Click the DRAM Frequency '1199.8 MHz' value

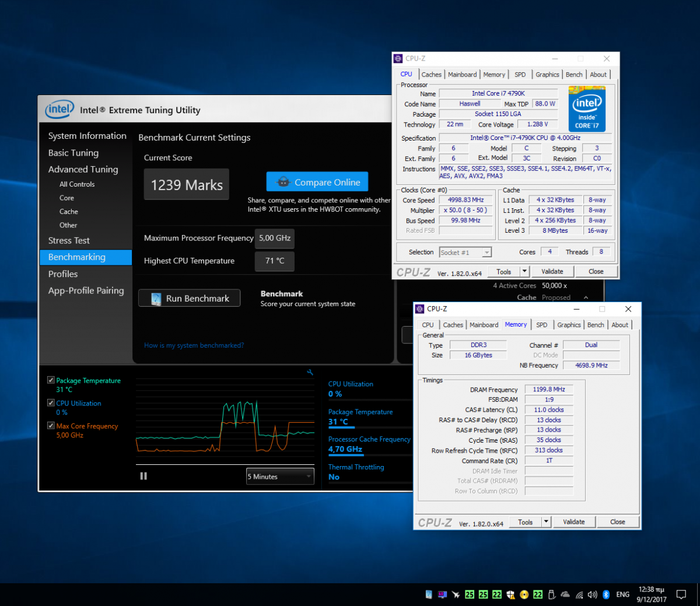click(549, 389)
